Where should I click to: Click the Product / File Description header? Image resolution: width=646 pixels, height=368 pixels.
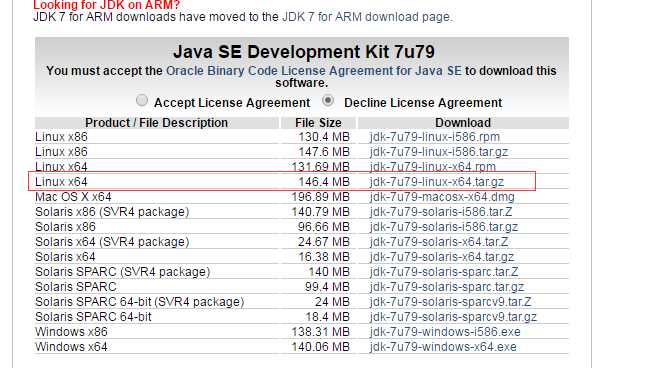click(x=157, y=123)
